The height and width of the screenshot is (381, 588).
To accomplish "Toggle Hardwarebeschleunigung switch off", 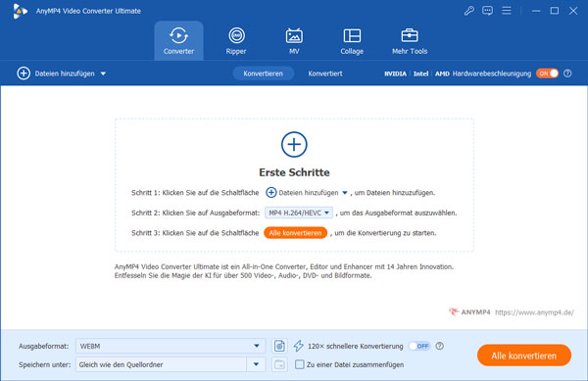I will pyautogui.click(x=547, y=73).
